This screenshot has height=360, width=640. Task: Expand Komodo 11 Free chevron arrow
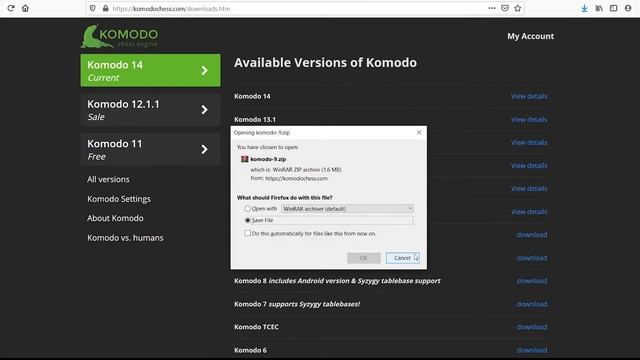(x=204, y=149)
